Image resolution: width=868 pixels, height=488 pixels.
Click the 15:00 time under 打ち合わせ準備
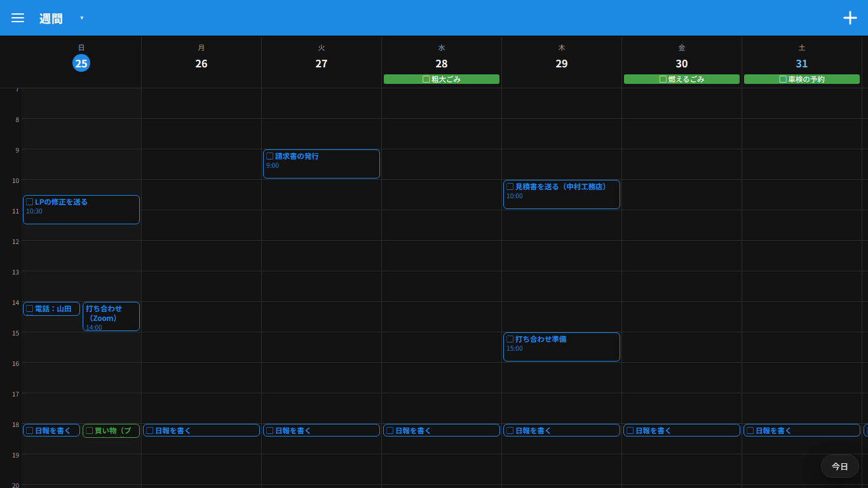(x=515, y=349)
